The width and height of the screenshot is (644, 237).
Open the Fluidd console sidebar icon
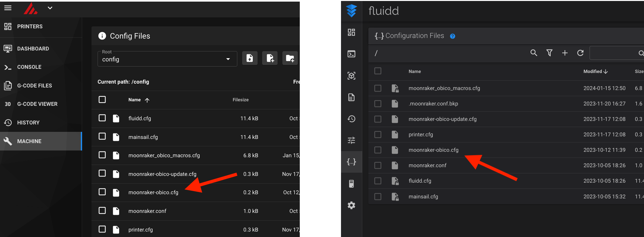tap(351, 54)
